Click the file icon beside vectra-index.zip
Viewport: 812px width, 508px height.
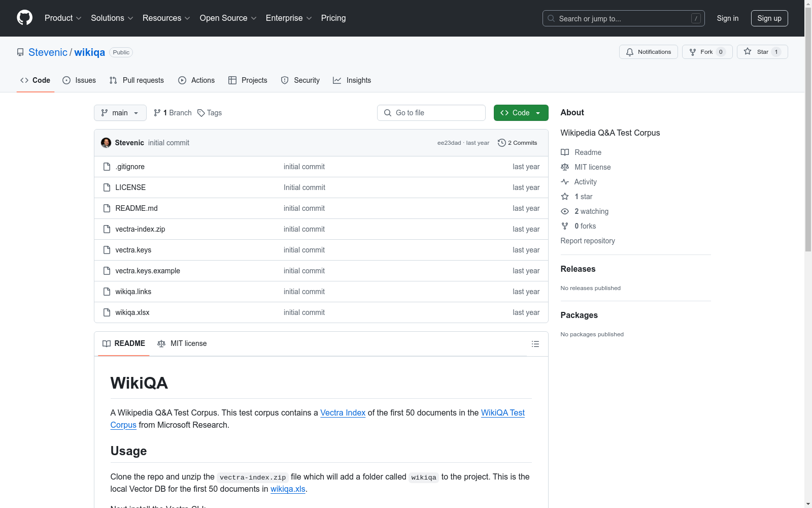pyautogui.click(x=107, y=229)
